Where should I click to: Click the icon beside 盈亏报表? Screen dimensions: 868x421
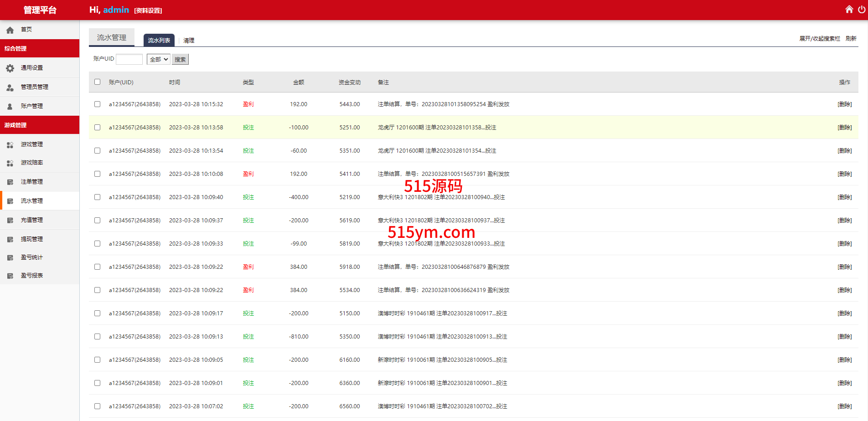[10, 276]
